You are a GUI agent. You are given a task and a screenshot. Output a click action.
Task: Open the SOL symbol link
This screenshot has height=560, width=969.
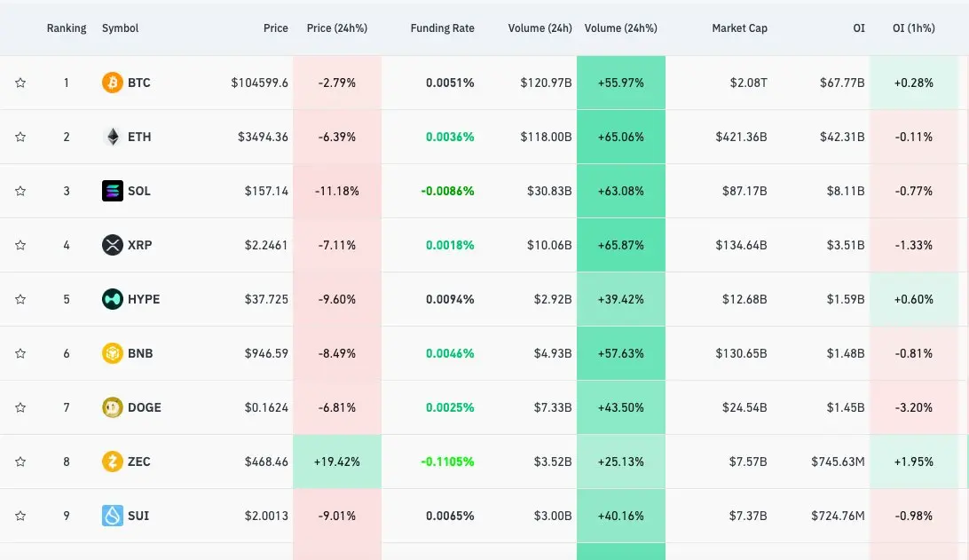[x=139, y=191]
